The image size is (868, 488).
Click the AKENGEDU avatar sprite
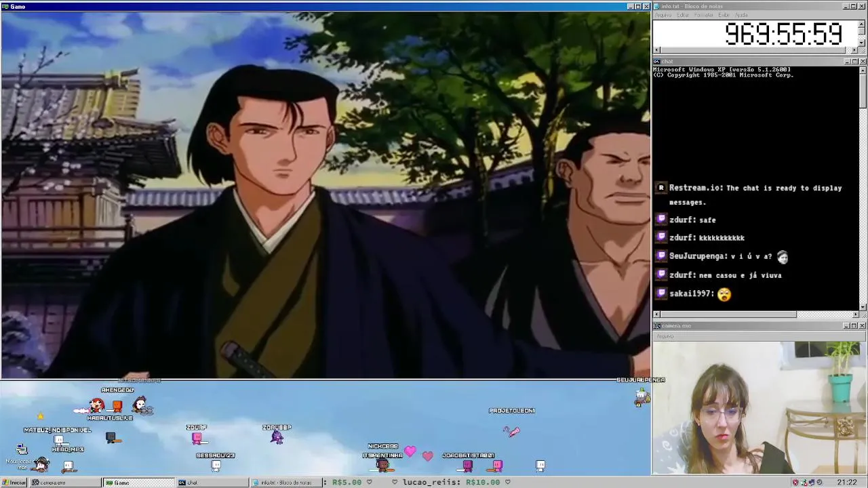click(117, 405)
